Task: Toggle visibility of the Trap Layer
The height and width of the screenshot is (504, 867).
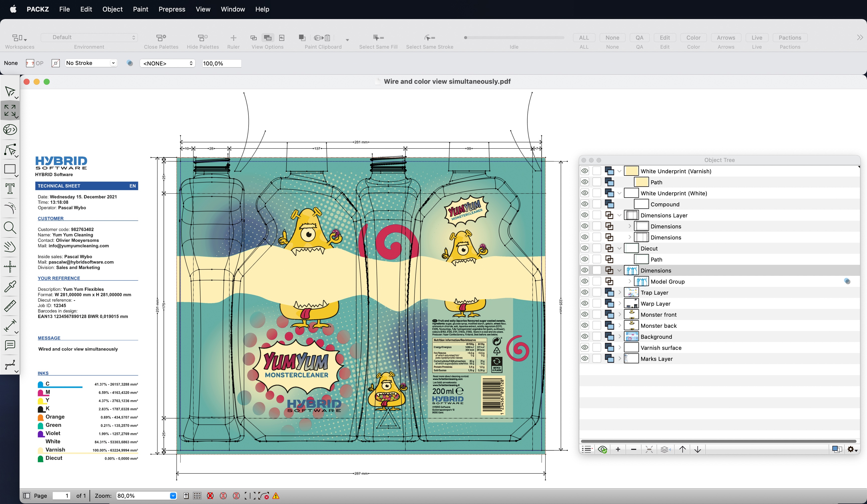Action: pyautogui.click(x=585, y=292)
